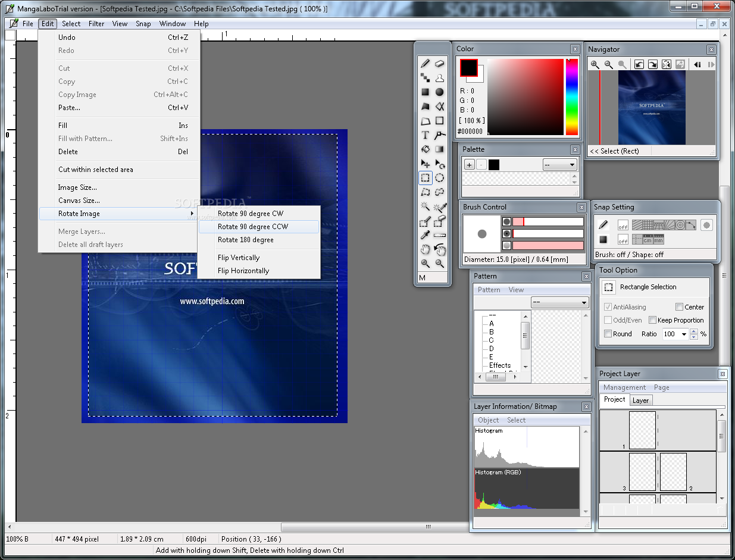The width and height of the screenshot is (735, 560).
Task: Choose the filled rectangle shape tool
Action: click(426, 92)
